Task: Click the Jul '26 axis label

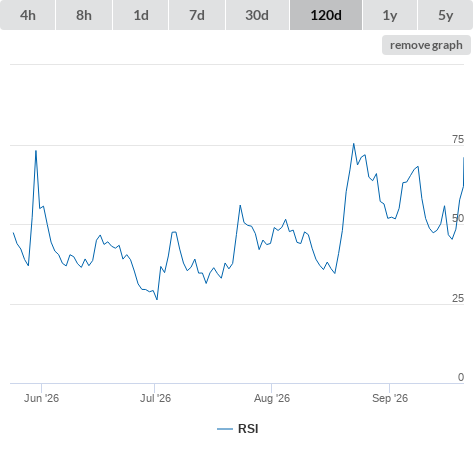Action: 155,398
